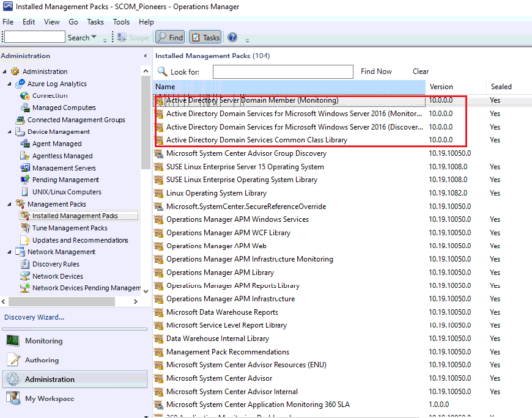This screenshot has width=532, height=418.
Task: Select Active Directory Domain Services Common Class Library
Action: (256, 140)
